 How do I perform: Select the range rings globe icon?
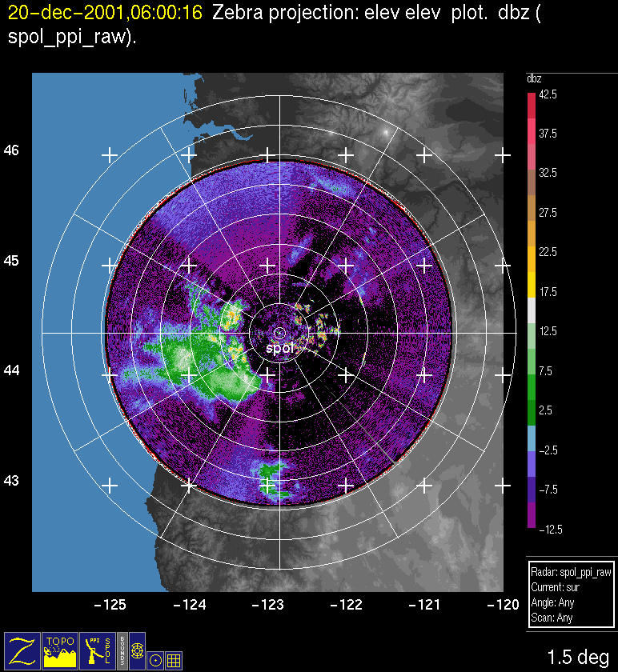137,650
